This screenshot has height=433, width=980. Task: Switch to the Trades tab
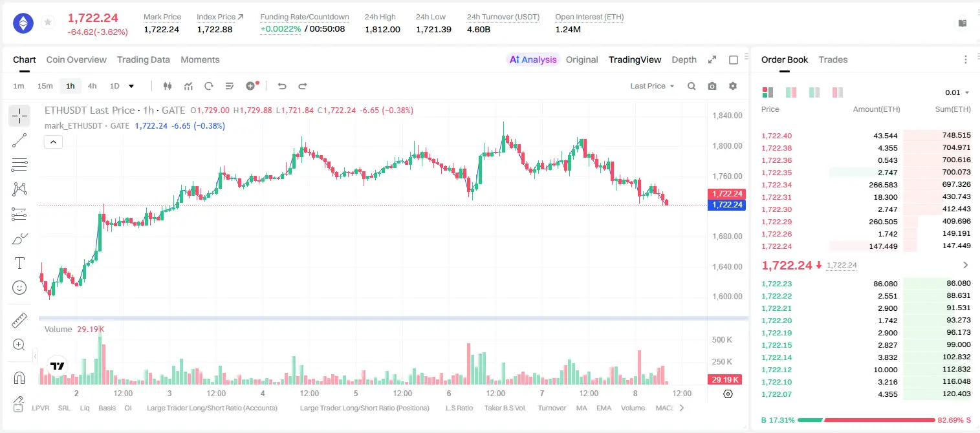click(x=833, y=59)
